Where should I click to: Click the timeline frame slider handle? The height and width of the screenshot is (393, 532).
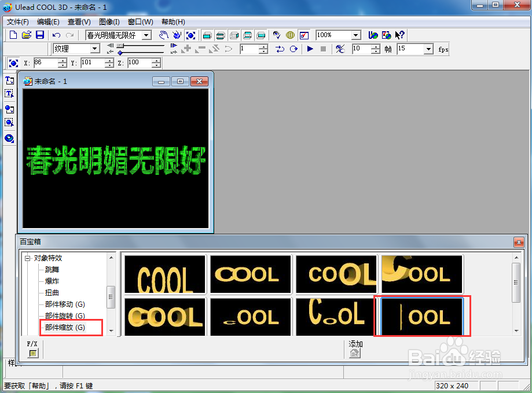[120, 46]
